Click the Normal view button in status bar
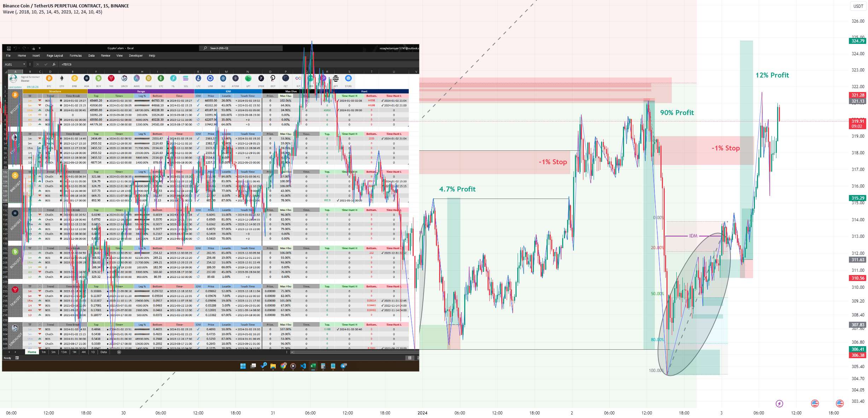The image size is (868, 418). (410, 358)
